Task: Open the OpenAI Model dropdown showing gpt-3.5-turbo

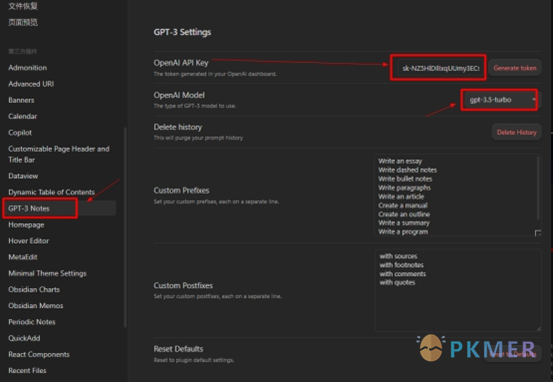Action: click(x=501, y=100)
